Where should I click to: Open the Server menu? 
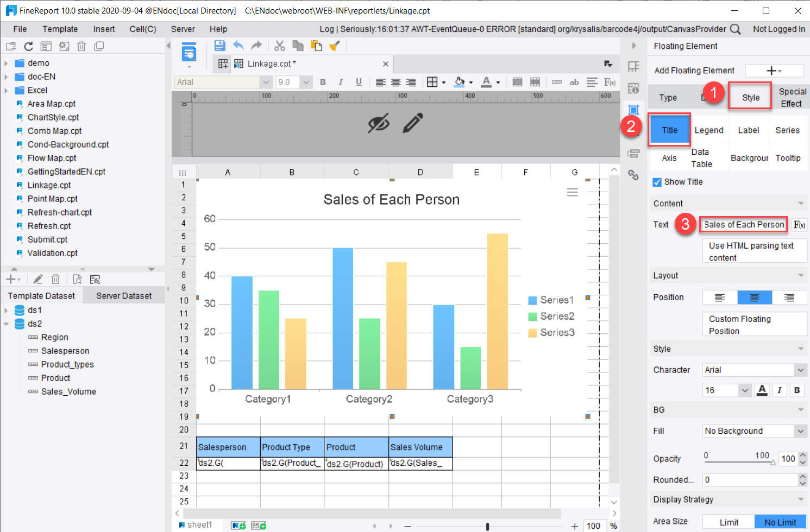coord(183,29)
